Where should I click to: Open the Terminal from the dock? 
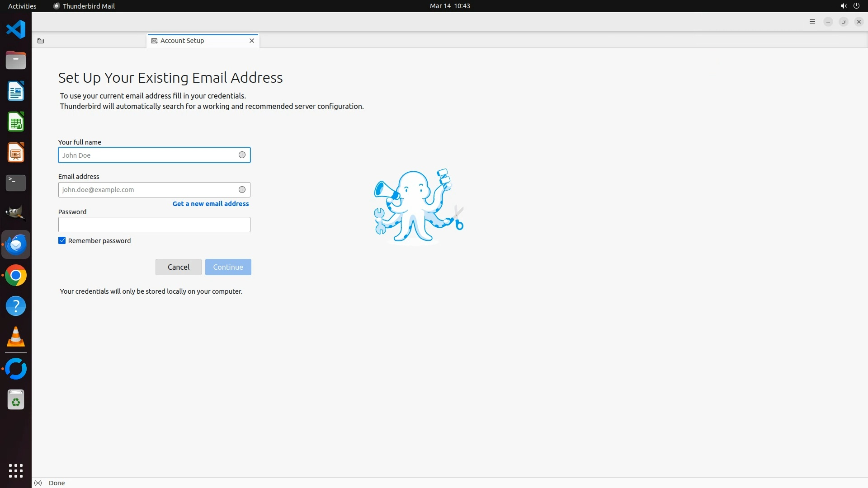pos(16,183)
